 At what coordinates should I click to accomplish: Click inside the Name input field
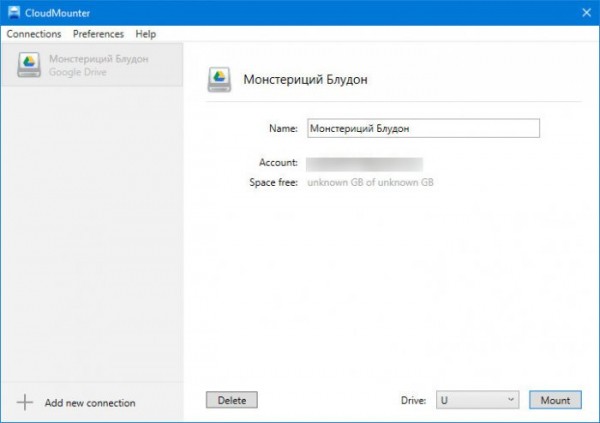423,128
